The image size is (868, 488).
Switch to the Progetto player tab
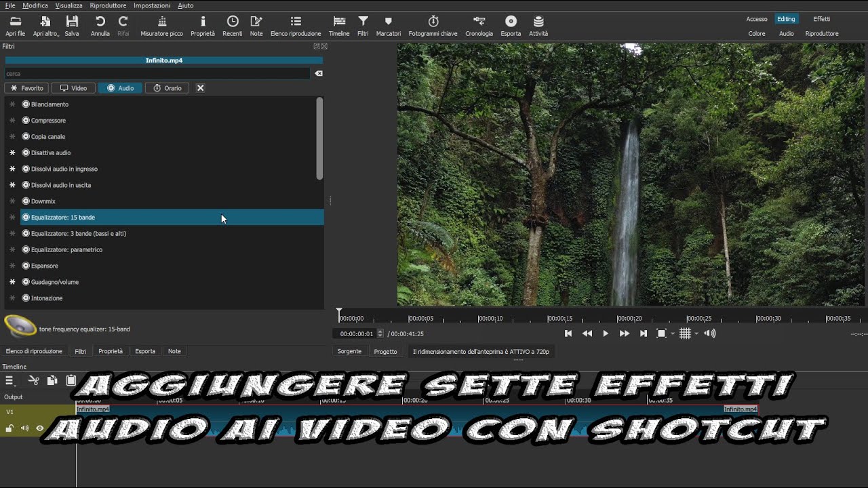coord(385,352)
